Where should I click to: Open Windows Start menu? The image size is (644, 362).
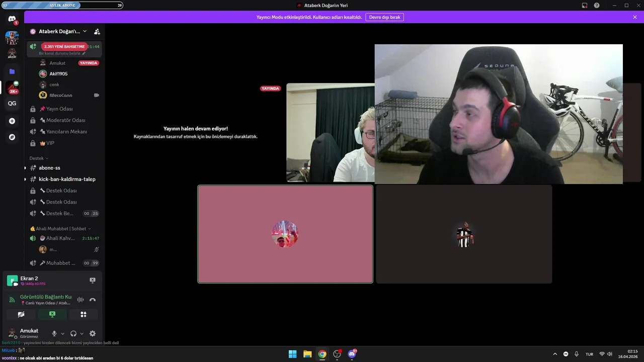tap(292, 354)
